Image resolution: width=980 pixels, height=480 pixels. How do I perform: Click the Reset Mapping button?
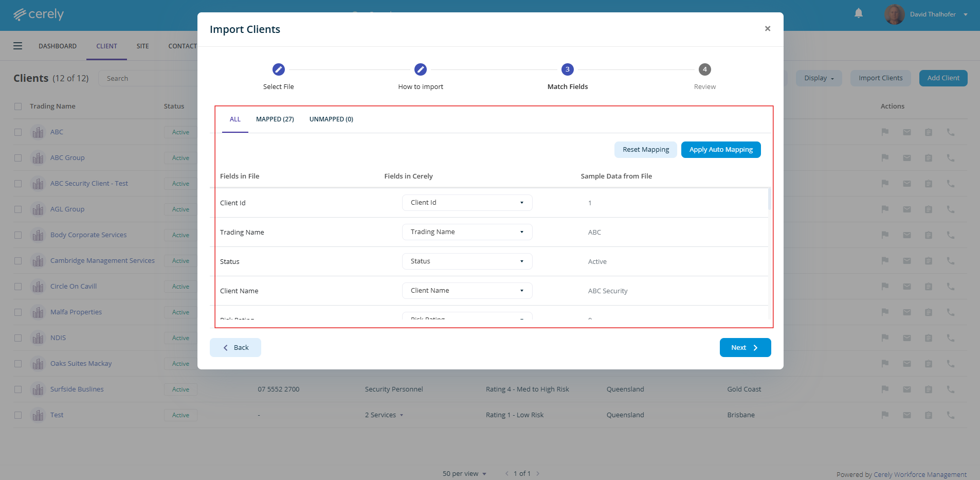(645, 150)
